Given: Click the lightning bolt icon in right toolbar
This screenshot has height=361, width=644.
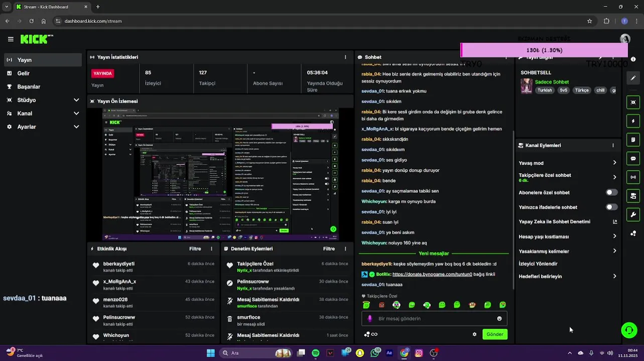Looking at the screenshot, I should point(633,121).
